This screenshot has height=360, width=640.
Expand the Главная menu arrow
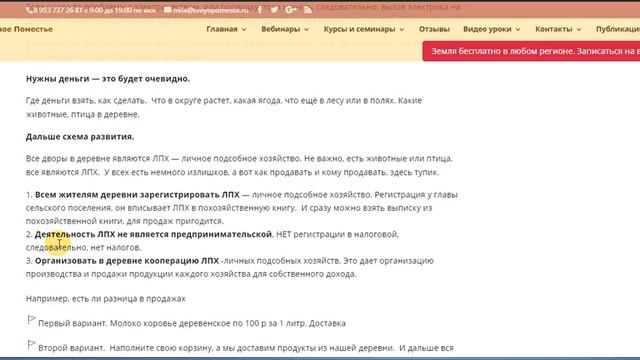tap(244, 29)
